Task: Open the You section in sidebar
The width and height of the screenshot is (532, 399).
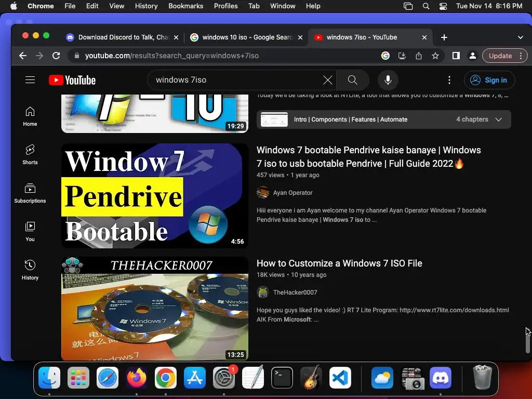Action: pyautogui.click(x=30, y=232)
